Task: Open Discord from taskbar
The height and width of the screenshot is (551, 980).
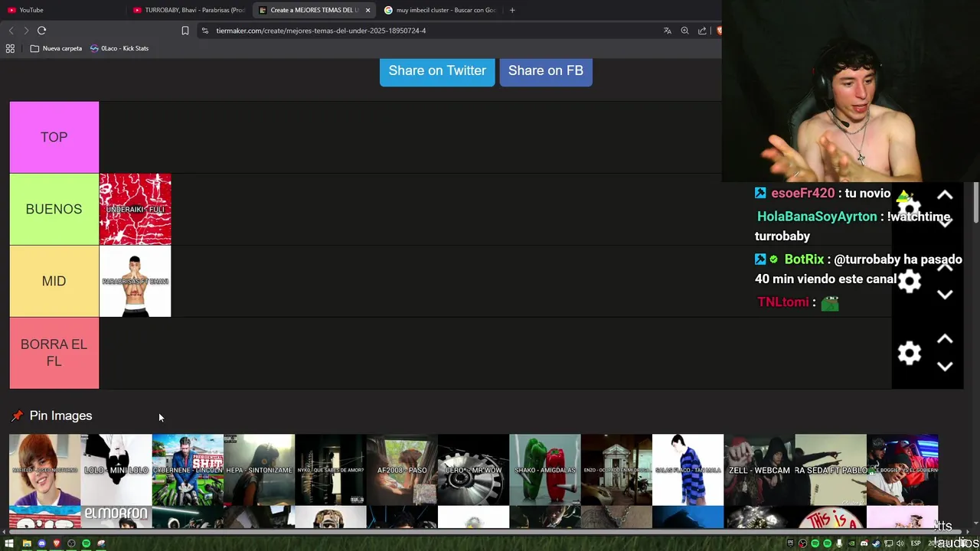Action: pyautogui.click(x=41, y=543)
